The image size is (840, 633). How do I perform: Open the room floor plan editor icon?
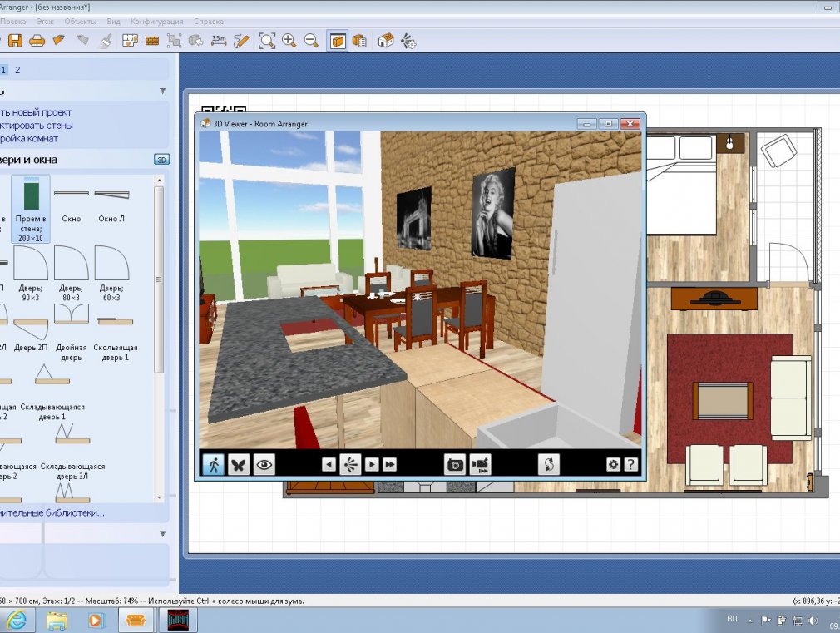point(131,41)
